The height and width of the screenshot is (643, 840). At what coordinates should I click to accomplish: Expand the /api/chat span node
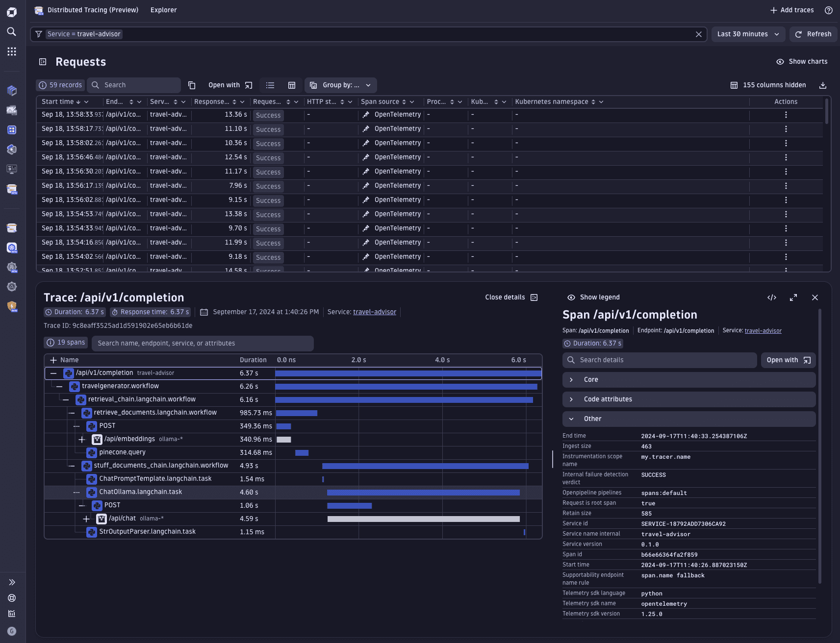[86, 519]
